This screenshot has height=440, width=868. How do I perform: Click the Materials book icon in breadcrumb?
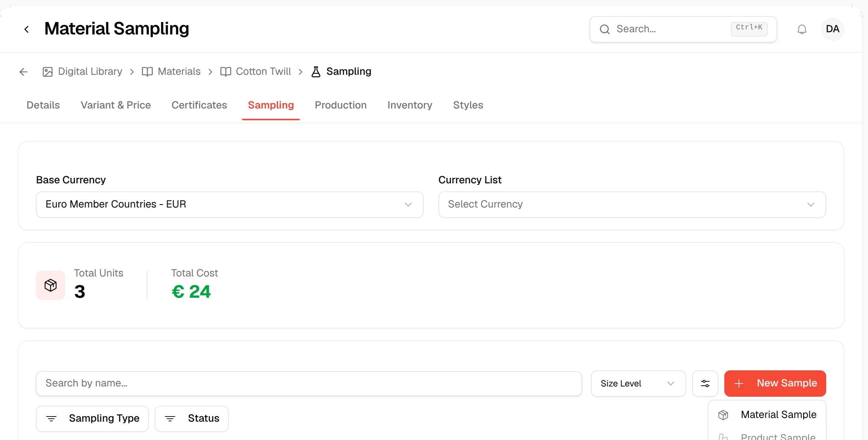coord(147,71)
